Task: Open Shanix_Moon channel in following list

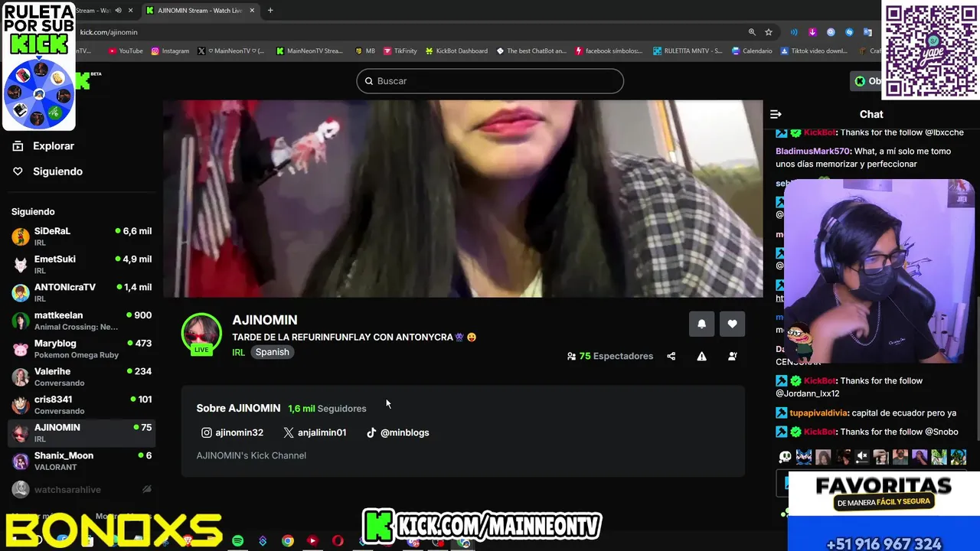Action: coord(81,461)
